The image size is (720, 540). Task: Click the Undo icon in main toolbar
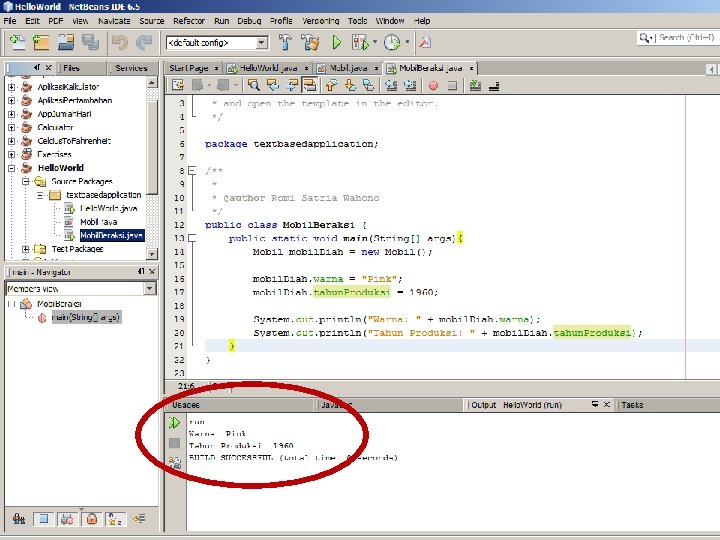(x=120, y=43)
